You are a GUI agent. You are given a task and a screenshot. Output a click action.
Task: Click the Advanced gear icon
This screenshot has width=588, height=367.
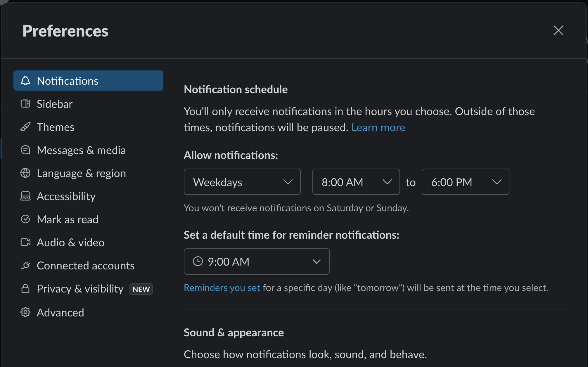tap(25, 312)
